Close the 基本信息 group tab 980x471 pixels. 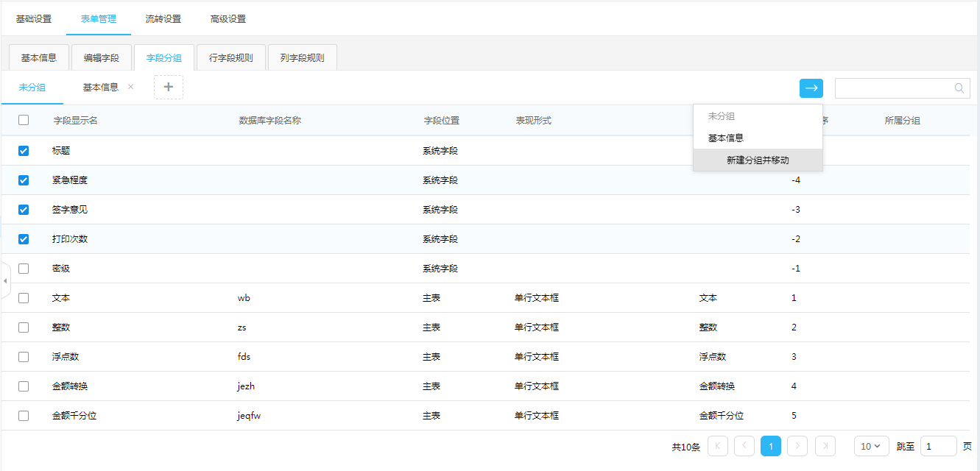coord(131,87)
